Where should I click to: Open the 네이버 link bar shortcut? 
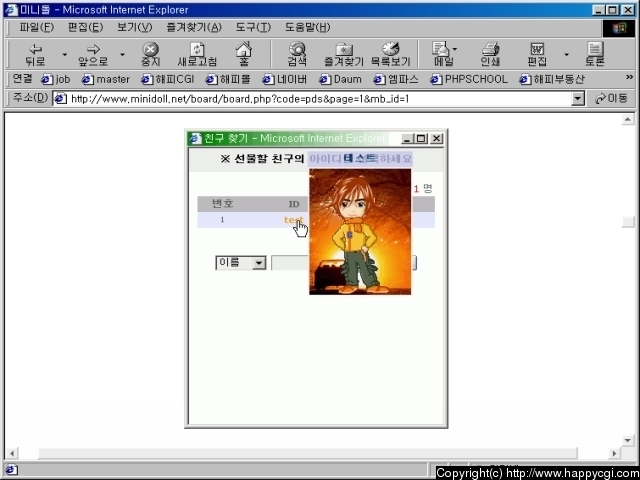point(285,79)
